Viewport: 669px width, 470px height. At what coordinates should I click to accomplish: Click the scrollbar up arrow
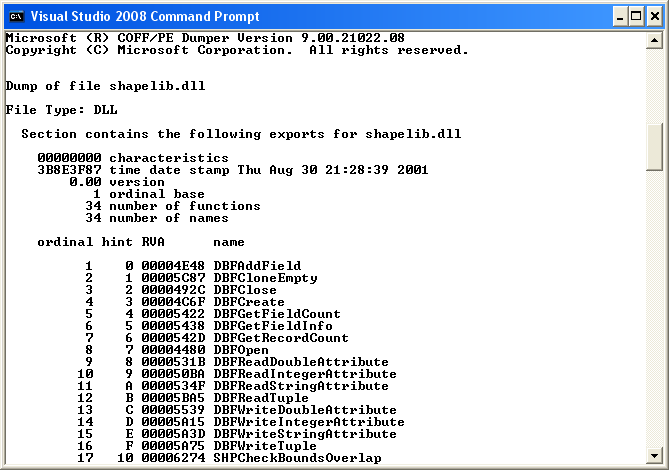[x=654, y=41]
